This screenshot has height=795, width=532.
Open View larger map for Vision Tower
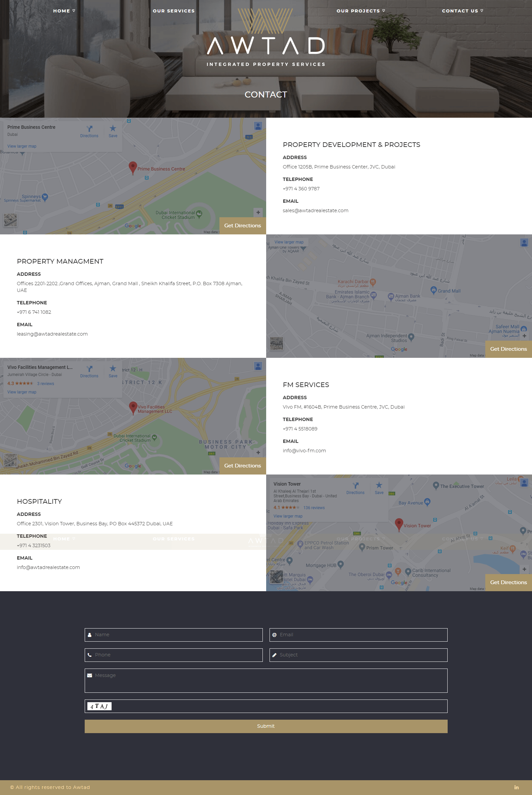(288, 516)
